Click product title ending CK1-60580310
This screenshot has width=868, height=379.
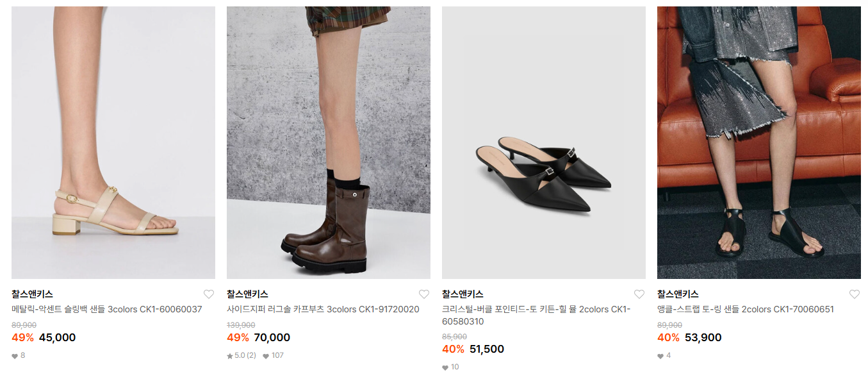click(536, 316)
